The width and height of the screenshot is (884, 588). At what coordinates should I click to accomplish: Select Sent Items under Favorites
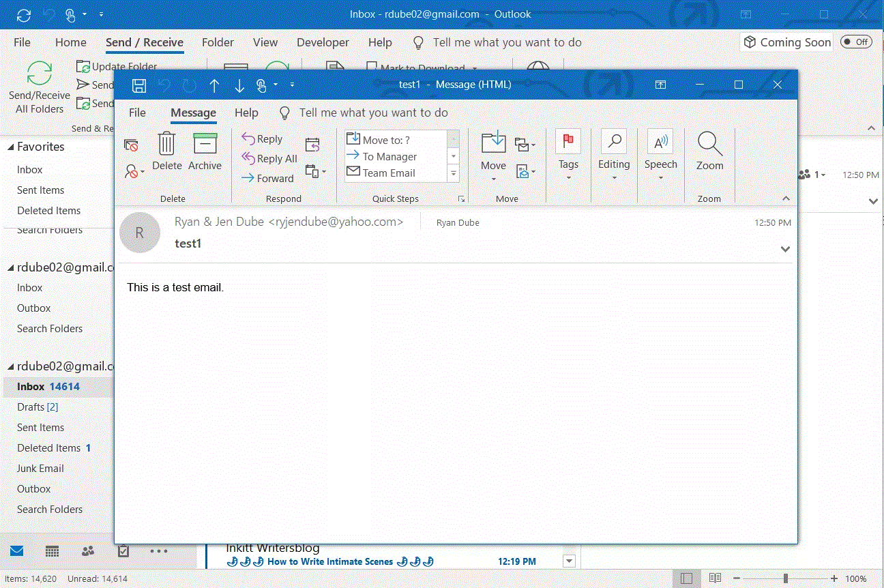(41, 190)
